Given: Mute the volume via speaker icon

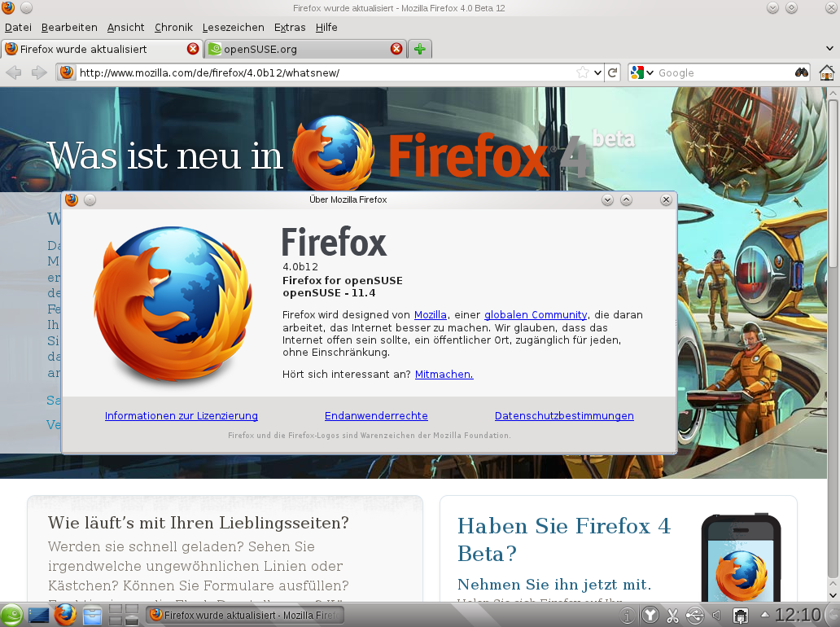Looking at the screenshot, I should click(716, 615).
